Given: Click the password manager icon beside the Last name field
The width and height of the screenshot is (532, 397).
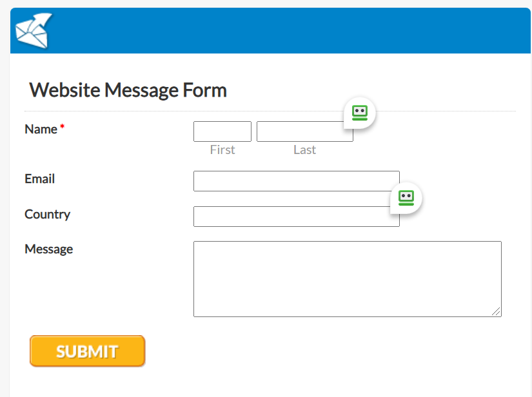Looking at the screenshot, I should pyautogui.click(x=359, y=113).
